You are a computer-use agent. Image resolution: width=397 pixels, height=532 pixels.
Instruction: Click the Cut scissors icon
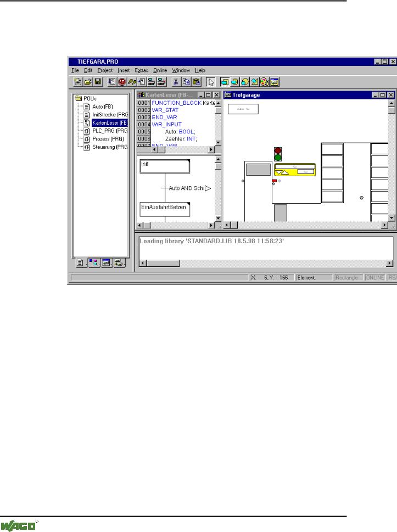coord(176,82)
